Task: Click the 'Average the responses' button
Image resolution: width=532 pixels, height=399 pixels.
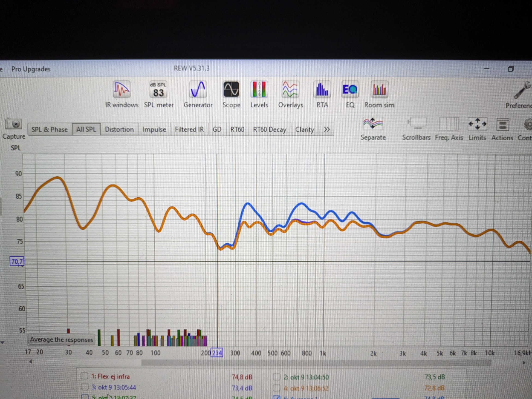Action: 61,340
